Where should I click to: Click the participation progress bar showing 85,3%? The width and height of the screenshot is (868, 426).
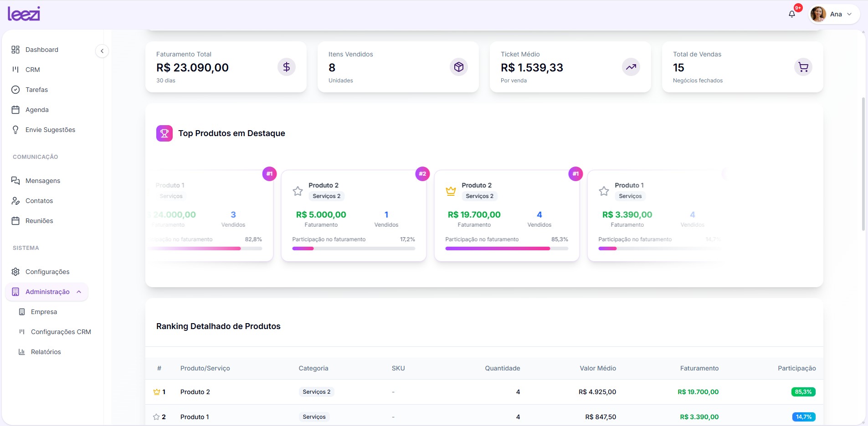click(x=506, y=248)
